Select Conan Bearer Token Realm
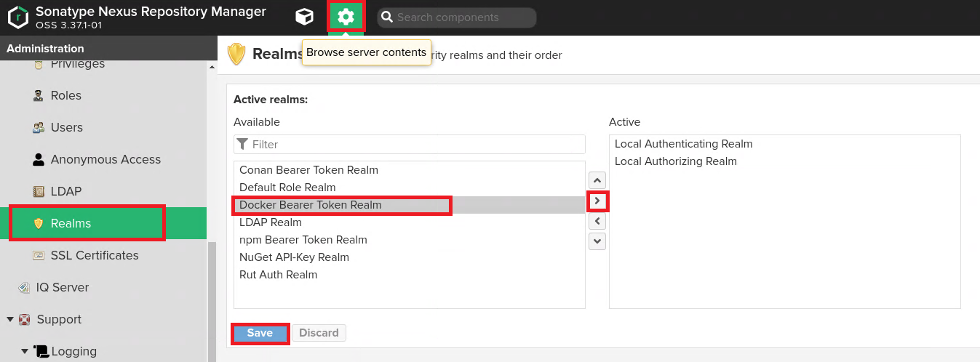 coord(410,170)
